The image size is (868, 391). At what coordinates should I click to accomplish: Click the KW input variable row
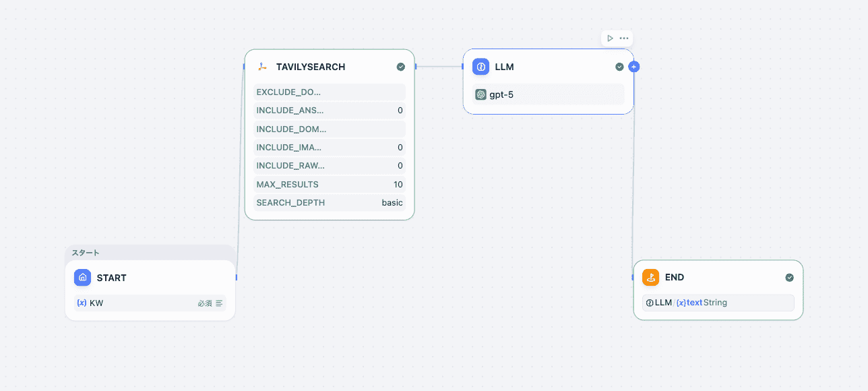coord(150,303)
